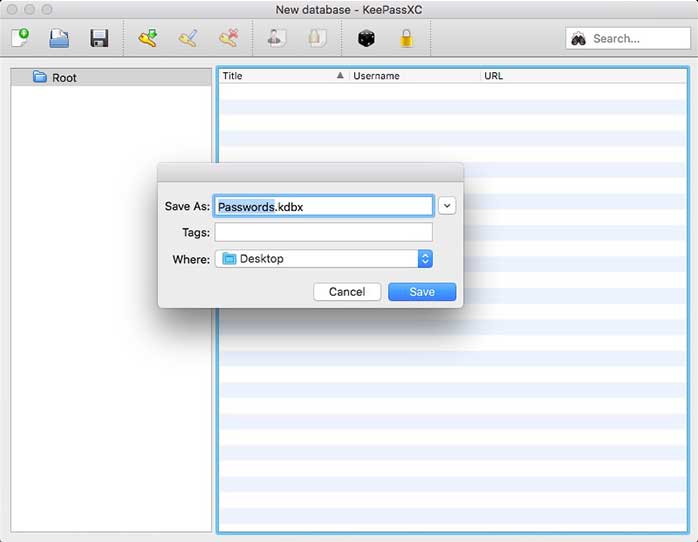The width and height of the screenshot is (698, 542).
Task: Focus the Search field in toolbar
Action: coord(628,38)
